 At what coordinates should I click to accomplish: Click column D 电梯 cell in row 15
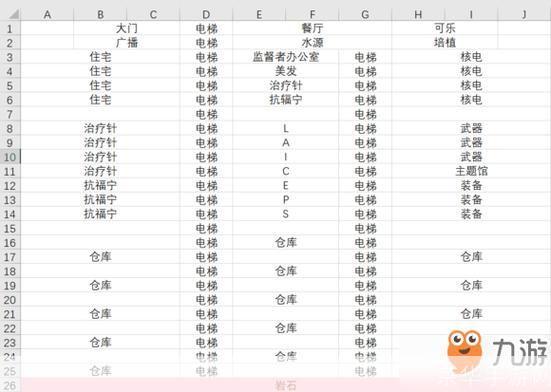[206, 229]
